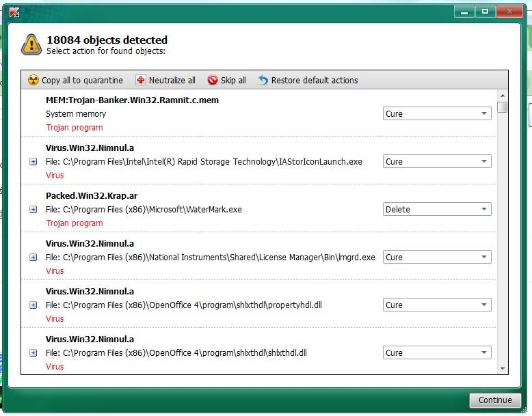Click the 18084 objects detected heading
The width and height of the screenshot is (532, 416).
(x=107, y=40)
